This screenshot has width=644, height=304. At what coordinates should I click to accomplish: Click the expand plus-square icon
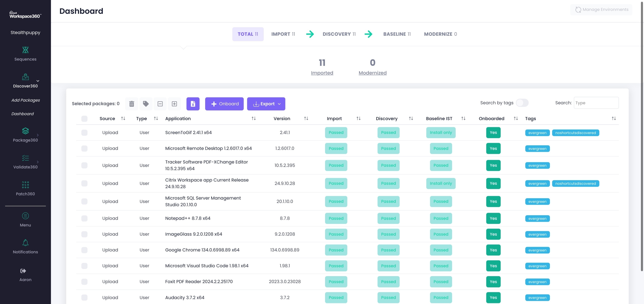tap(174, 104)
